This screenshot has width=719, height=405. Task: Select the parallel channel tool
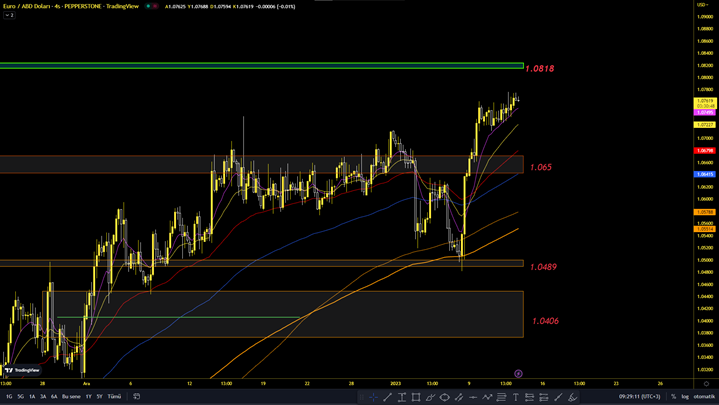(459, 397)
